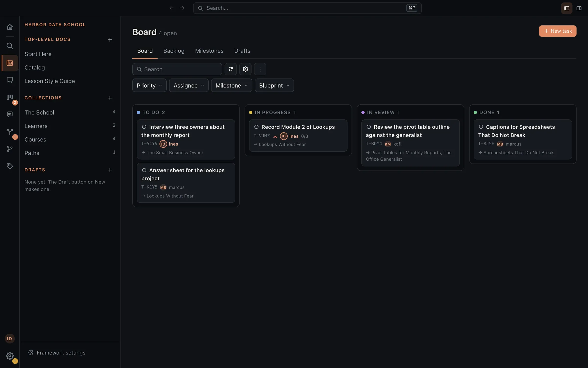Viewport: 588px width, 368px height.
Task: Mark 'Record Module 2 of Lookups' circle complete
Action: click(x=256, y=127)
